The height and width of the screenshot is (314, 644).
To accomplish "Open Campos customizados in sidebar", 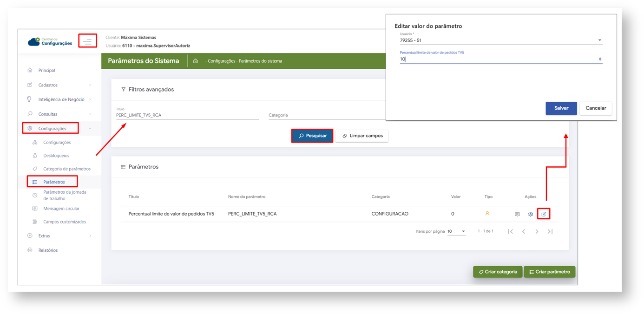I will click(x=65, y=222).
